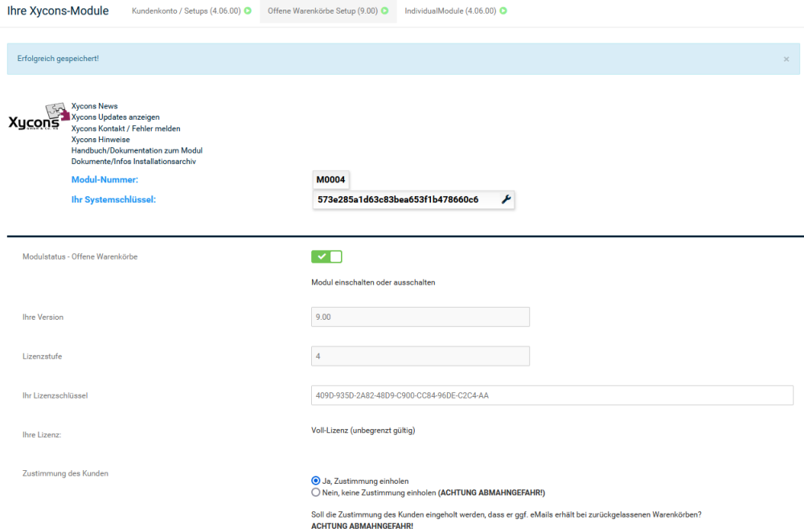Click 'Xycons Updates anzeigen' link
The image size is (804, 532).
click(x=115, y=117)
